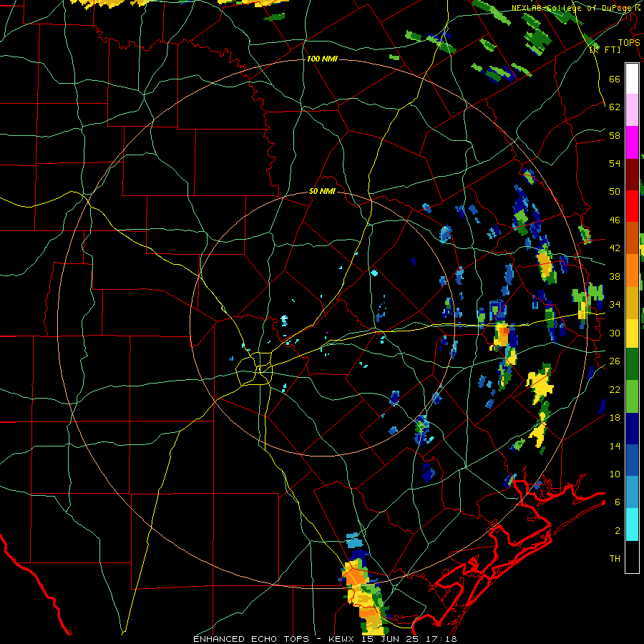The image size is (644, 644).
Task: Click the legend value "2"
Action: pyautogui.click(x=618, y=531)
